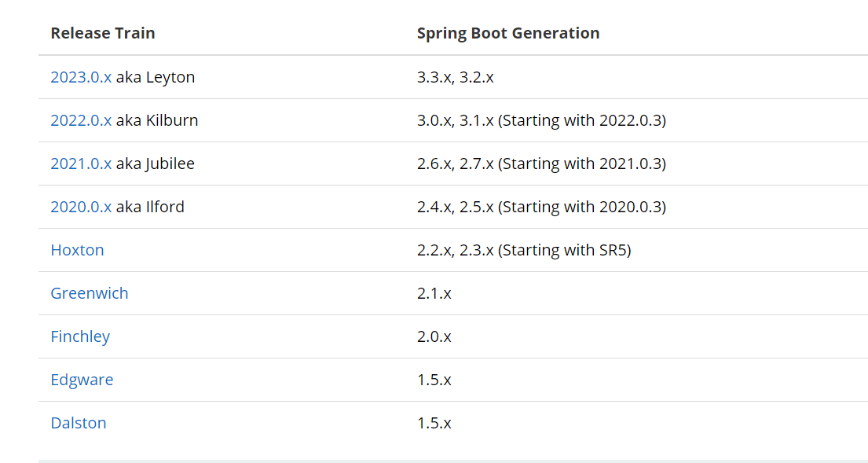Click the "Starting with 2021.0.3" cell text
868x463 pixels.
coord(582,164)
